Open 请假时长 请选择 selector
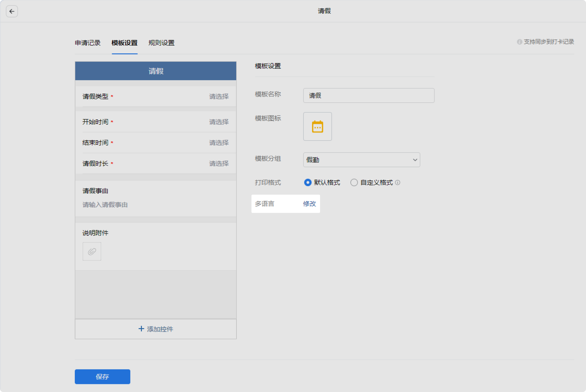Image resolution: width=586 pixels, height=392 pixels. [219, 164]
